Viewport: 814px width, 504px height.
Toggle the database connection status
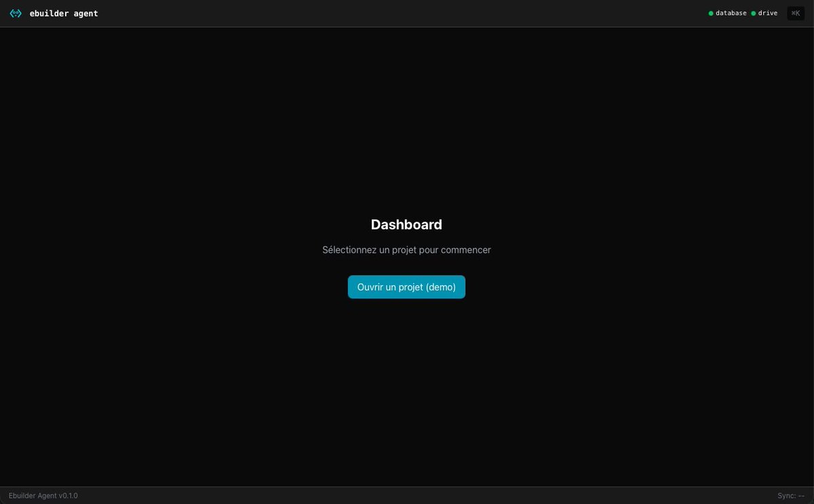pos(727,13)
